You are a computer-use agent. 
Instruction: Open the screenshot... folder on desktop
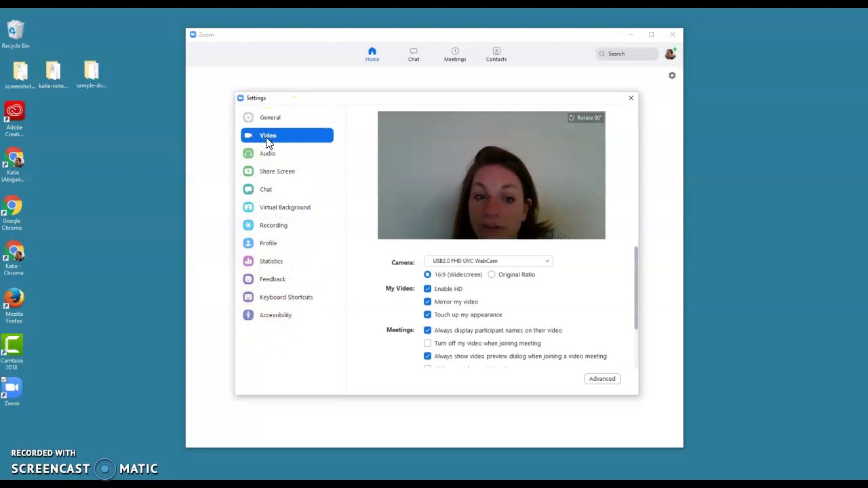tap(20, 75)
